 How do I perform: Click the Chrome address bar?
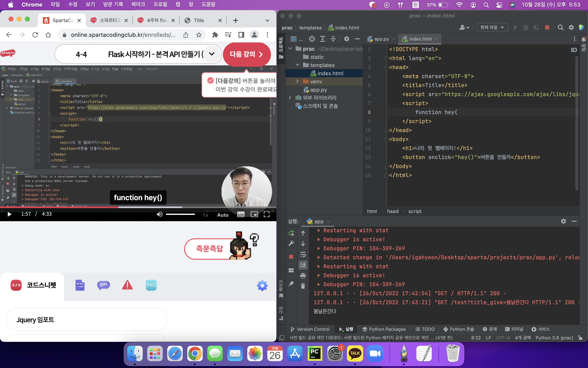tap(123, 35)
